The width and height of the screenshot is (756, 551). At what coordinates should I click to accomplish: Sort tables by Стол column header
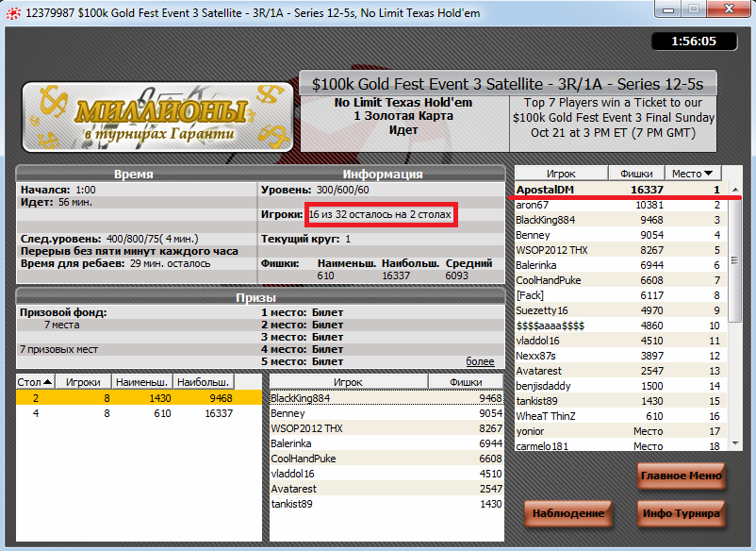pyautogui.click(x=35, y=382)
